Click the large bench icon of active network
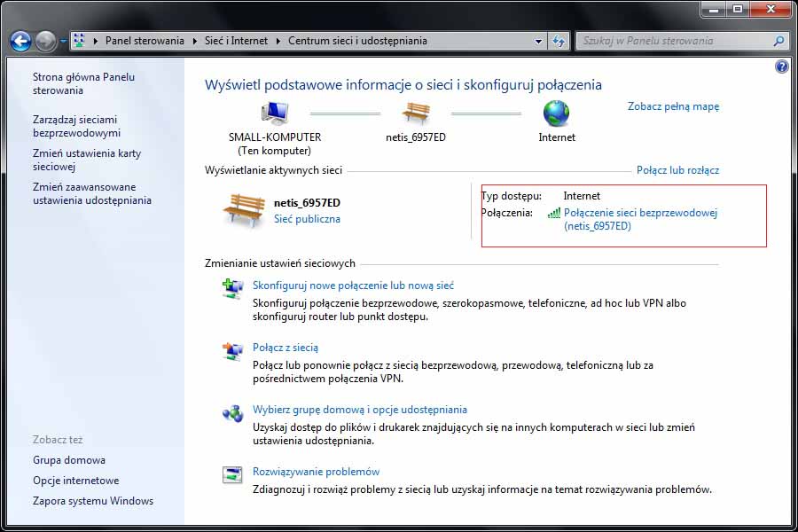The width and height of the screenshot is (798, 532). pyautogui.click(x=244, y=210)
